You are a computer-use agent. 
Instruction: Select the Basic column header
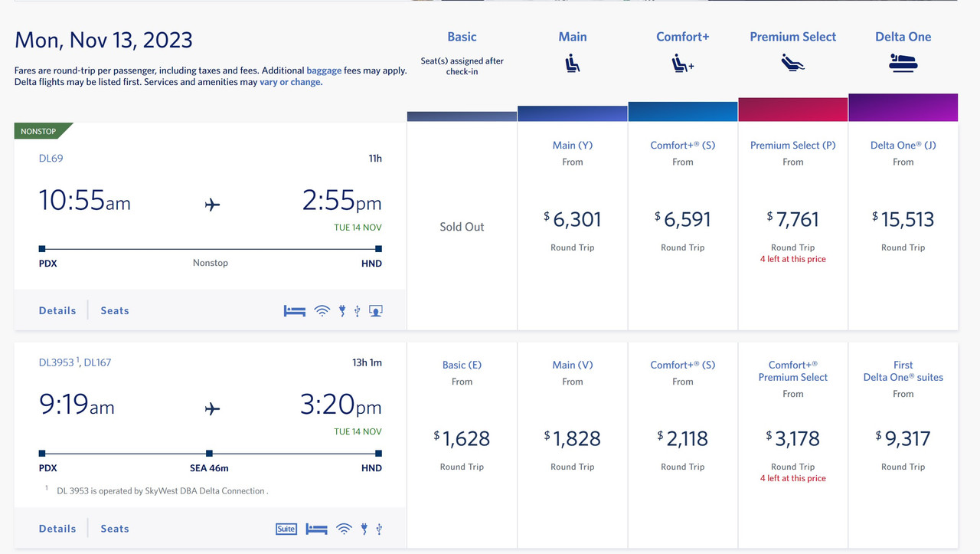462,37
